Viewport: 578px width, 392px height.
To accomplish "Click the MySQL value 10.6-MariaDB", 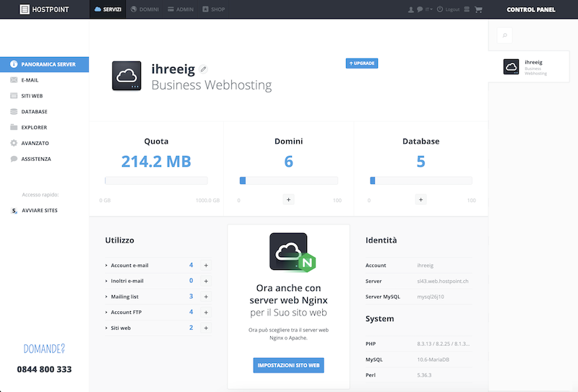I will (433, 360).
